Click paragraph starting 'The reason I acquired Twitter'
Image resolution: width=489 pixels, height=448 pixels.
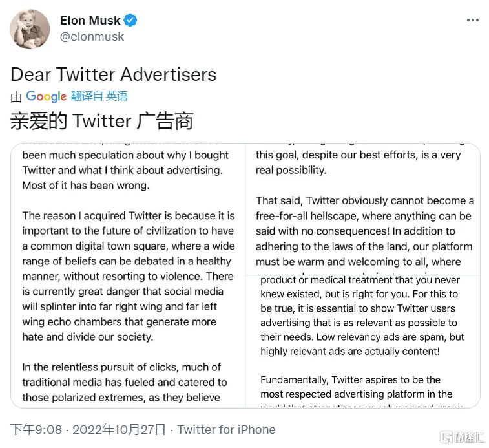pyautogui.click(x=128, y=276)
